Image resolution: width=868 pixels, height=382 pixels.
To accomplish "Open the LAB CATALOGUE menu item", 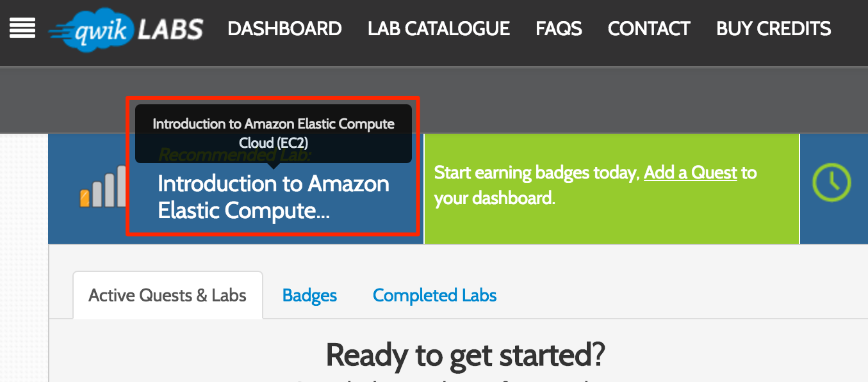I will coord(439,29).
